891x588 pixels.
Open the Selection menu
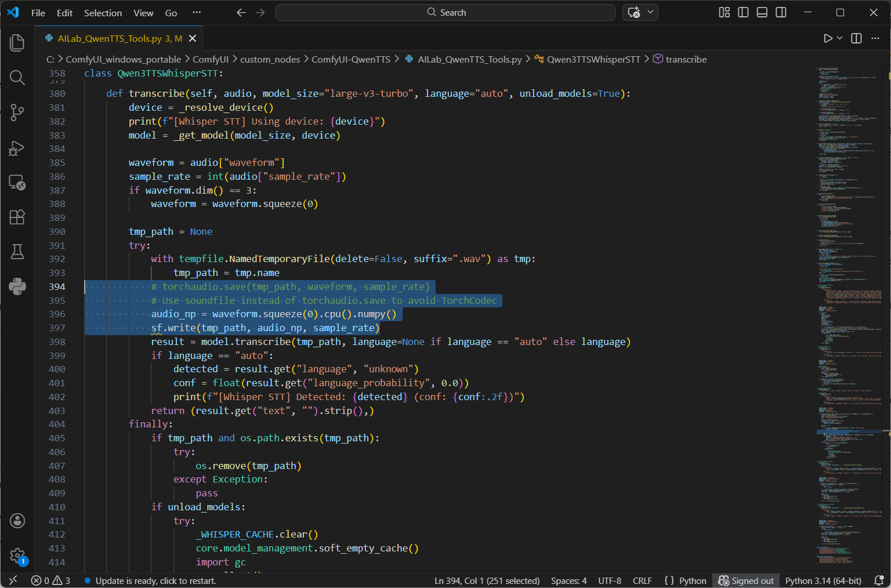coord(103,13)
